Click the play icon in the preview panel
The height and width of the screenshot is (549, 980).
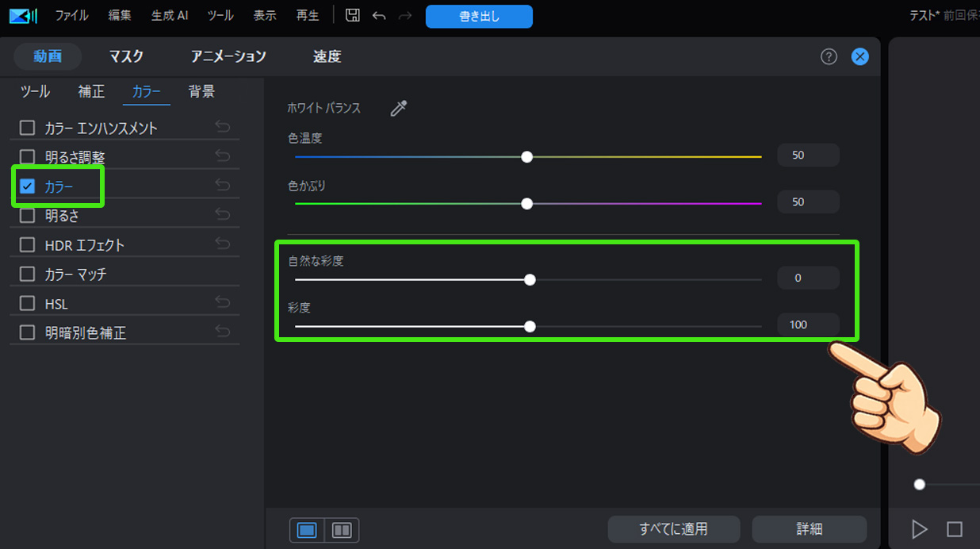[919, 529]
